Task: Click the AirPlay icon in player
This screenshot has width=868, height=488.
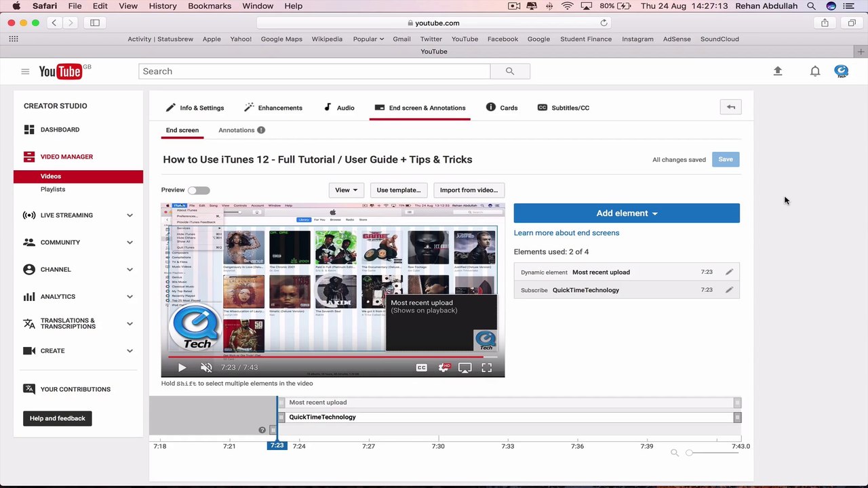Action: click(465, 367)
